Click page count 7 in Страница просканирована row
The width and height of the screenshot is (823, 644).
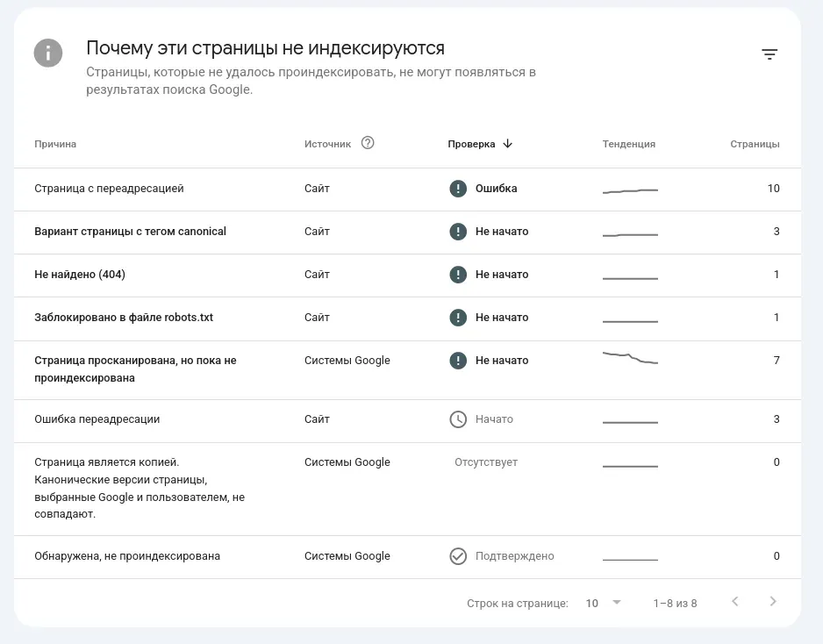776,361
